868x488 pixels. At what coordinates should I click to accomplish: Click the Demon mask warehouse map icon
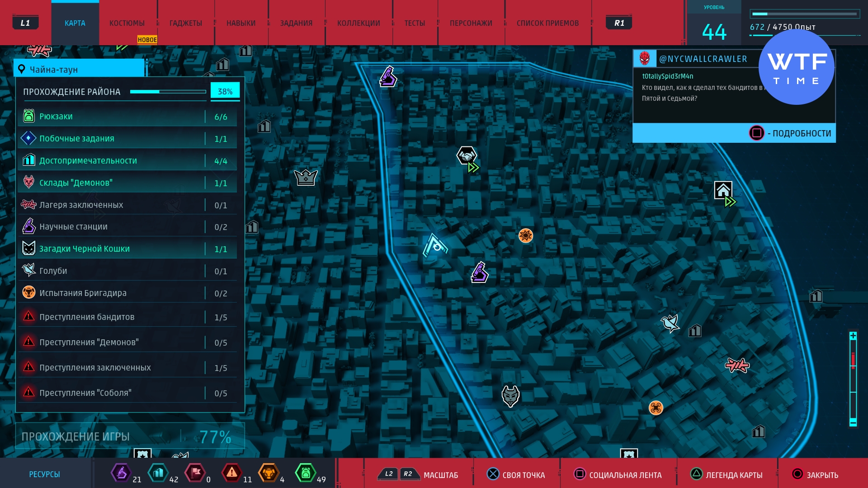point(510,396)
